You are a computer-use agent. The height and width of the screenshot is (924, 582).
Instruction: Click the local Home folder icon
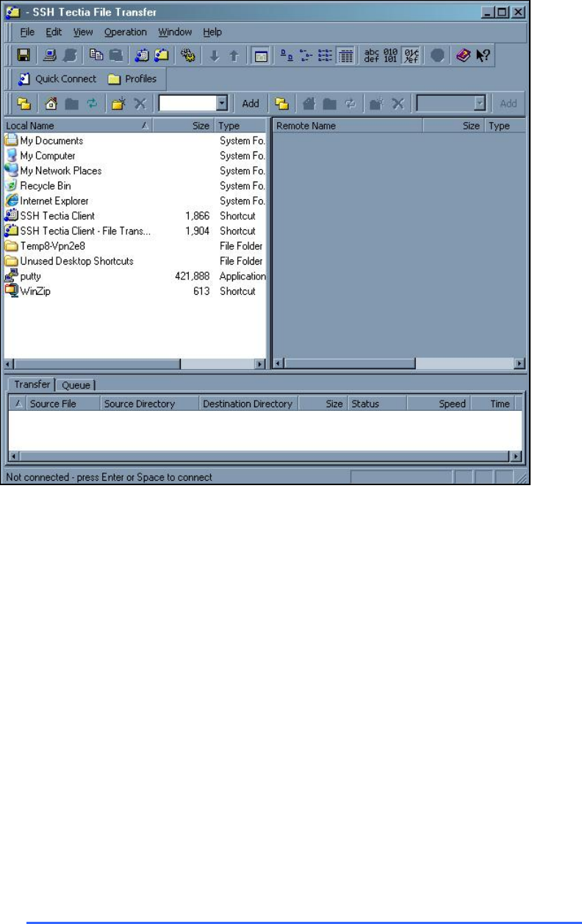[x=50, y=104]
